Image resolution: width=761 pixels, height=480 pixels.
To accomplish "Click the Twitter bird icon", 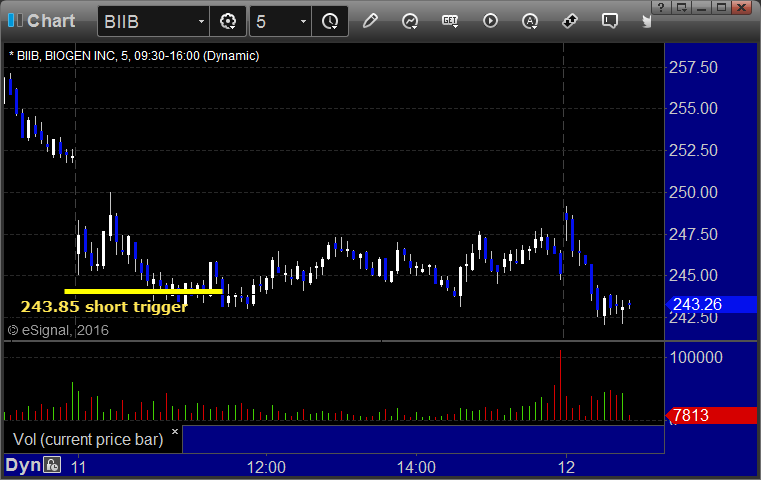I will point(646,21).
